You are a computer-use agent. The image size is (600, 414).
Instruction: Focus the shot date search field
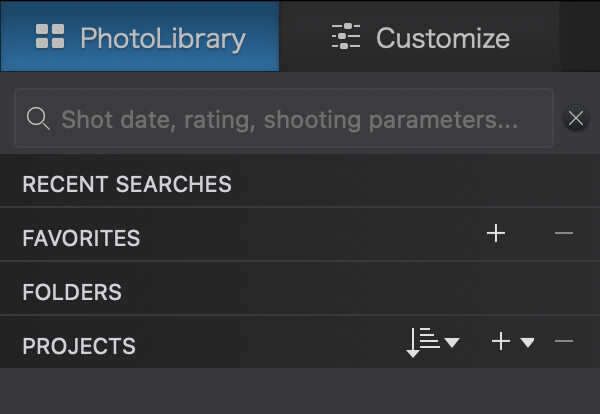click(290, 119)
